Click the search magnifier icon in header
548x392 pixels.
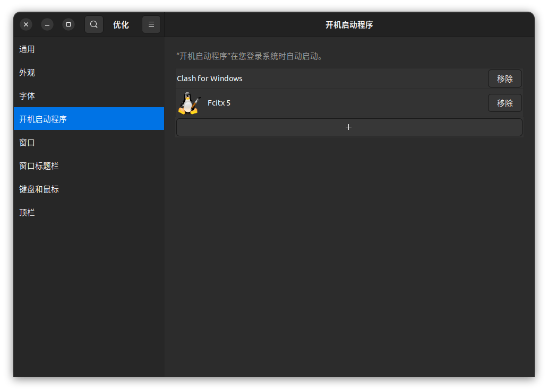click(x=94, y=24)
